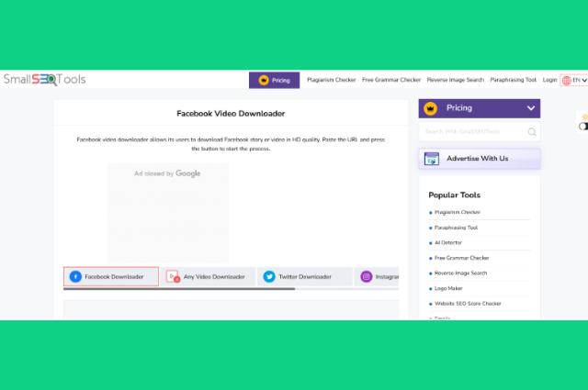Open the Advertise With Us banner
The height and width of the screenshot is (390, 588).
(x=480, y=159)
